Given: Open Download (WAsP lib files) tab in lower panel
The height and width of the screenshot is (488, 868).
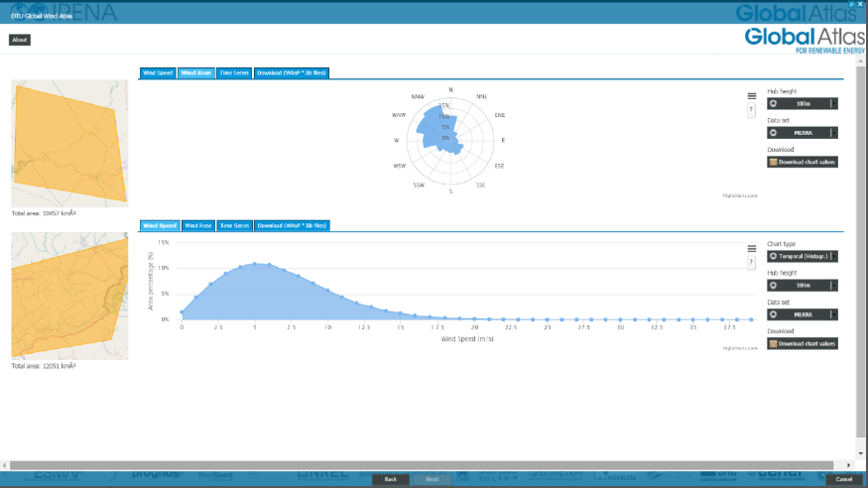Looking at the screenshot, I should coord(292,225).
